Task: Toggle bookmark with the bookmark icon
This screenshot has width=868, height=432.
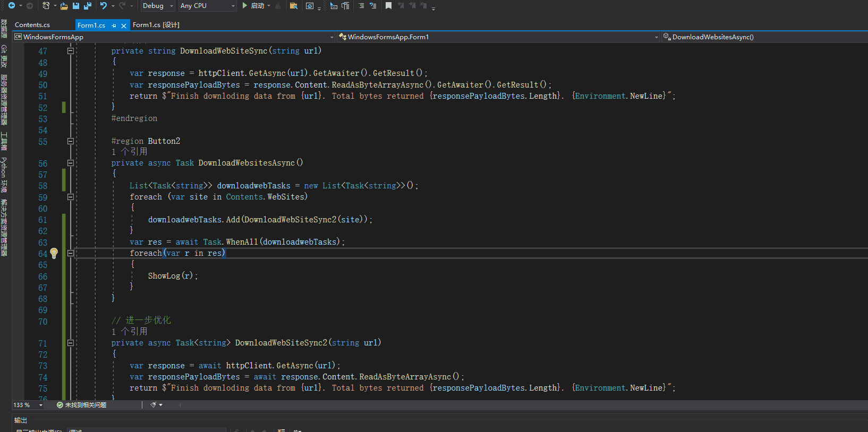Action: point(388,6)
